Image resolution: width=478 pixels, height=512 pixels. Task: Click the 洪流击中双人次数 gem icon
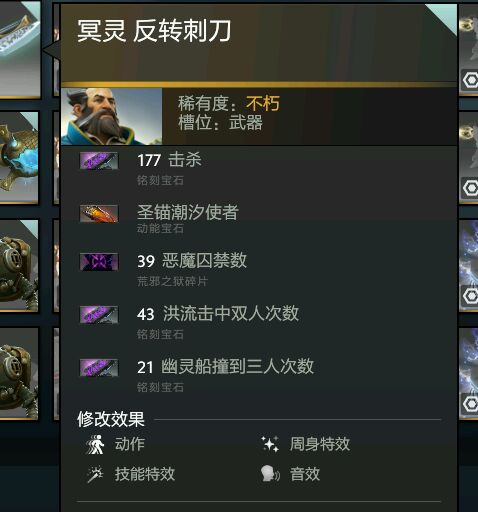point(99,314)
